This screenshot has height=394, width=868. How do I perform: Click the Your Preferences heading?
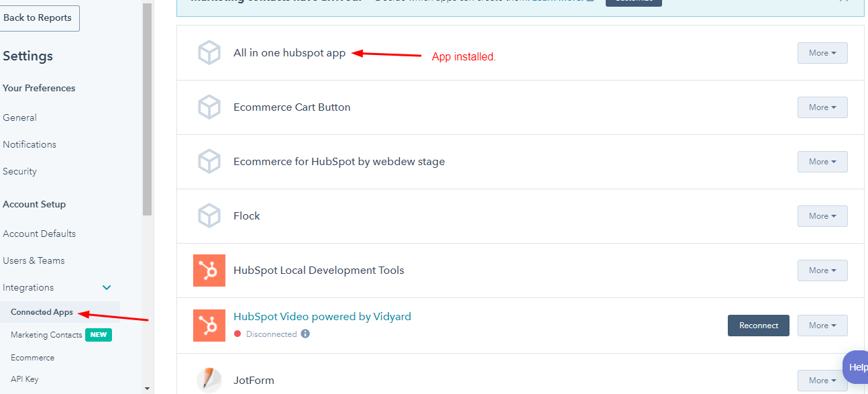tap(39, 88)
